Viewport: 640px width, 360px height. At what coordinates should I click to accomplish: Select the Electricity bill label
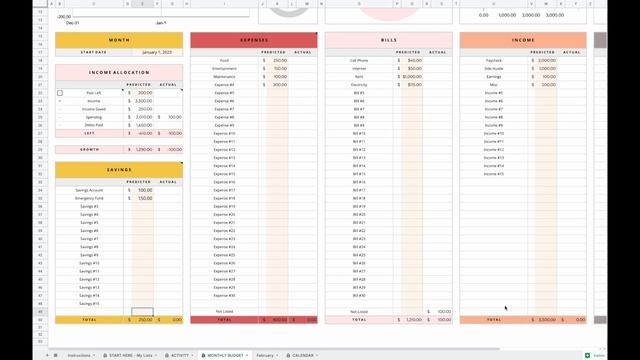359,85
